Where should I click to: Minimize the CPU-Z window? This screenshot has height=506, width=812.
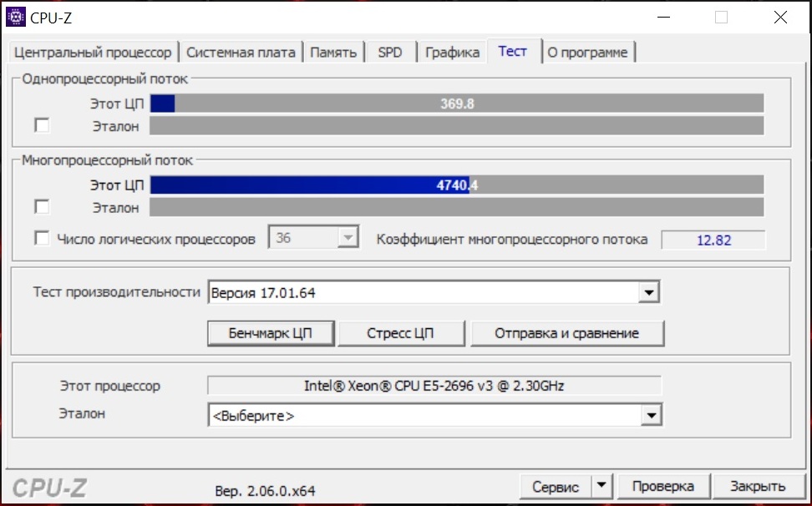click(x=663, y=17)
